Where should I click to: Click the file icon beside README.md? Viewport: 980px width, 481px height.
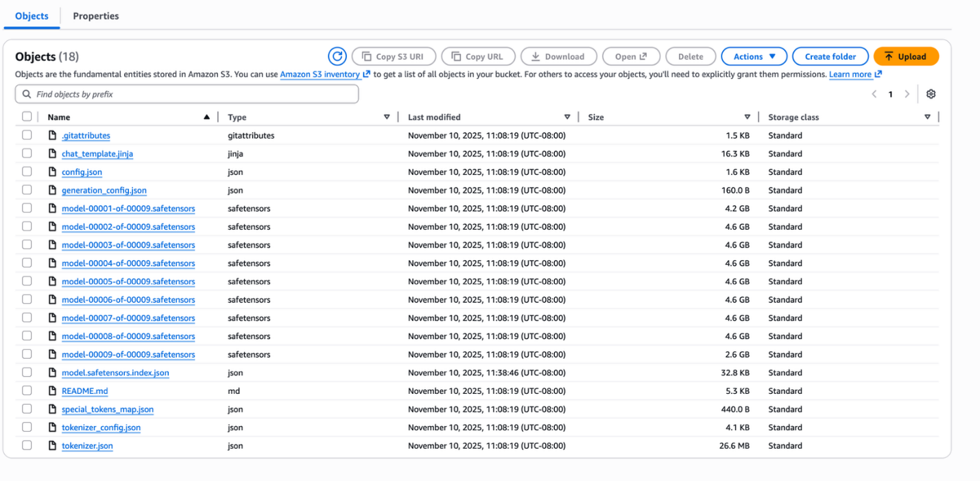pyautogui.click(x=52, y=391)
